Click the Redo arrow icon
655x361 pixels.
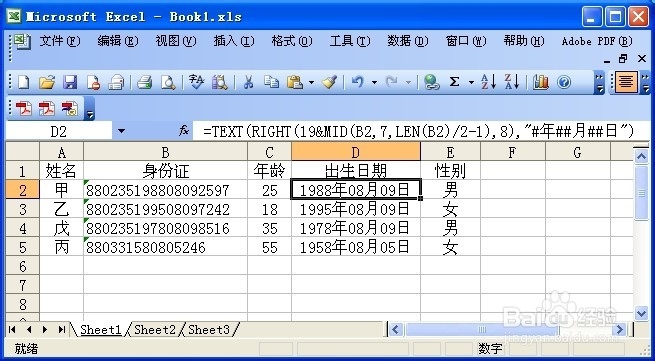tap(391, 82)
